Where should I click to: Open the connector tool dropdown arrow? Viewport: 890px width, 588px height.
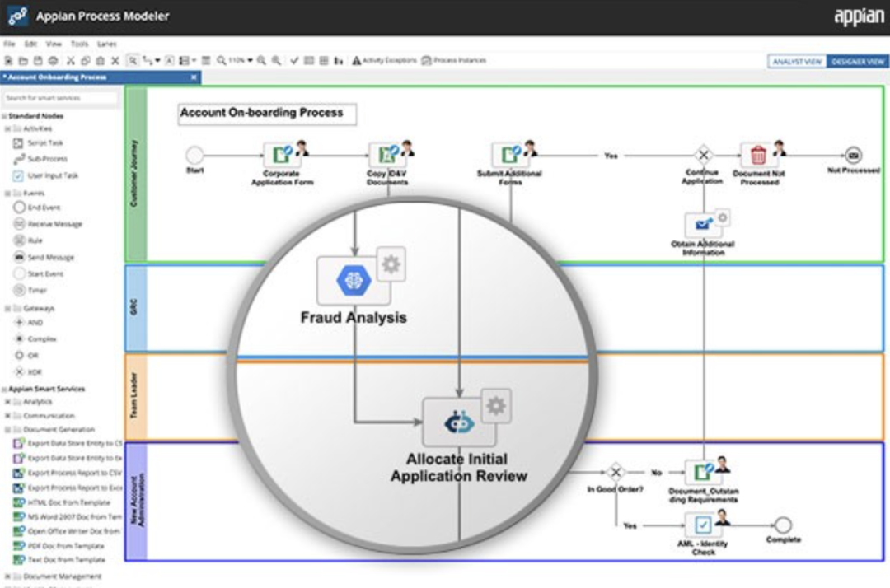point(157,61)
